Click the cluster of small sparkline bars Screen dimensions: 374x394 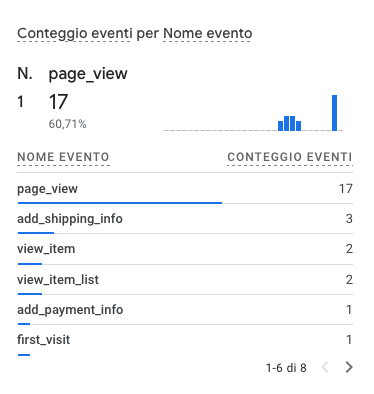[x=289, y=123]
